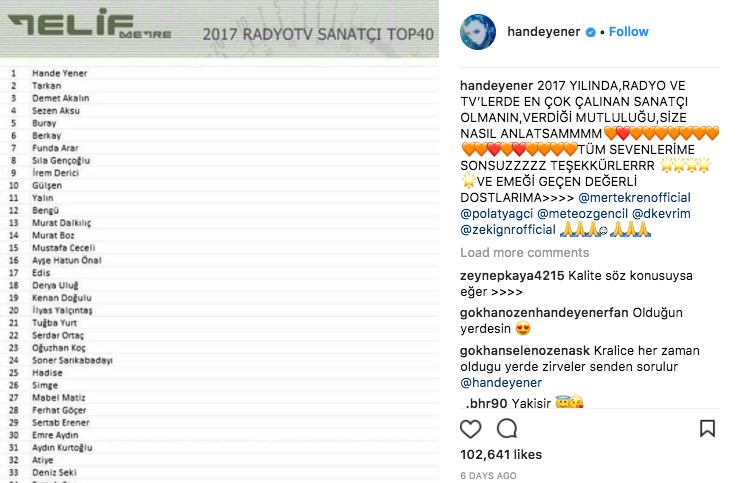View the 102,641 likes list
Image resolution: width=740 pixels, height=483 pixels.
point(501,455)
